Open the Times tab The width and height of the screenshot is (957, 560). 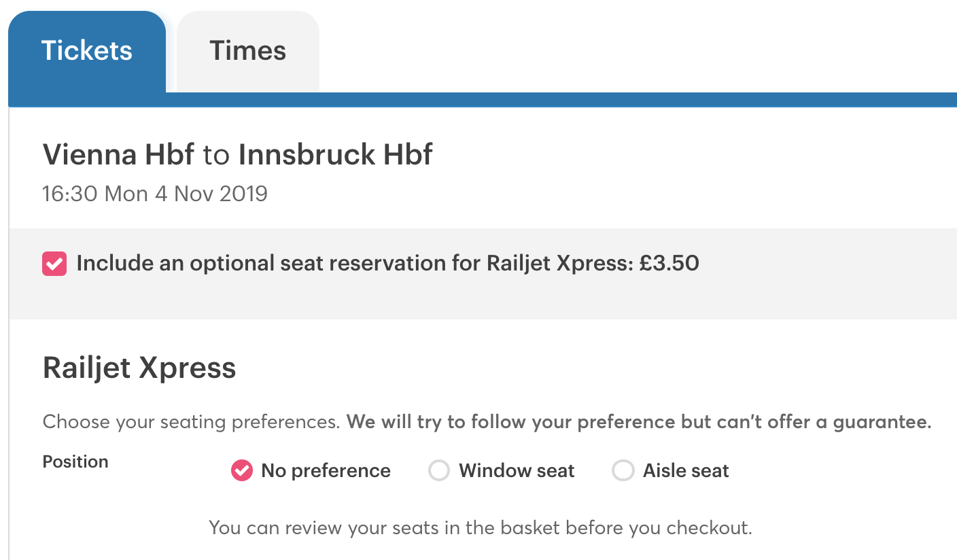click(247, 51)
